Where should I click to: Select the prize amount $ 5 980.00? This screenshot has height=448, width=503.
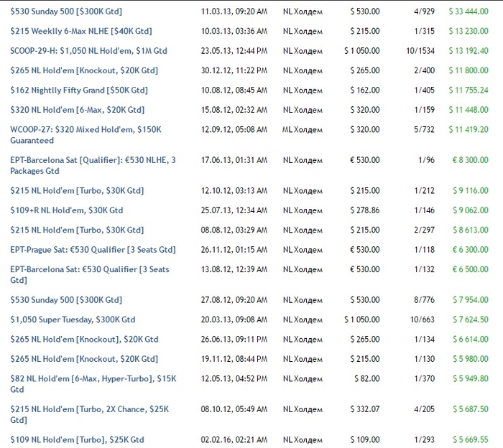tap(471, 359)
